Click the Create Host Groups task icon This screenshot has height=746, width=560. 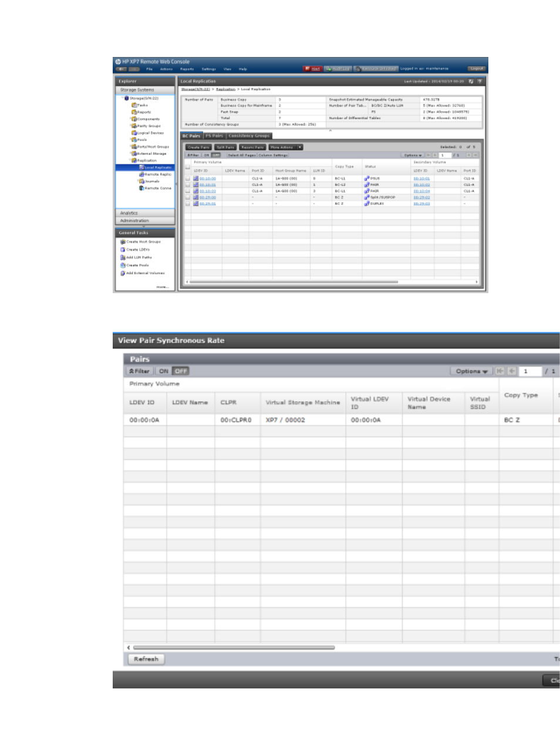tap(123, 241)
